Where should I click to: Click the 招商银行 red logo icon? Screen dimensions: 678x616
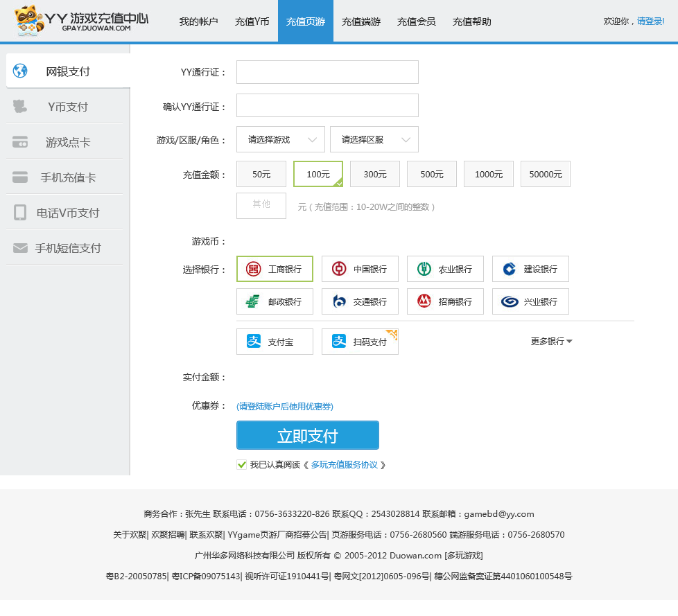point(424,301)
